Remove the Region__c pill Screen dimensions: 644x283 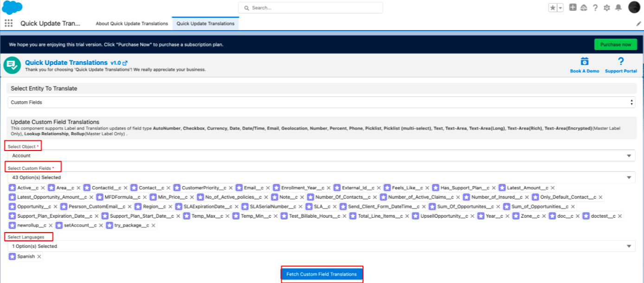(x=169, y=207)
